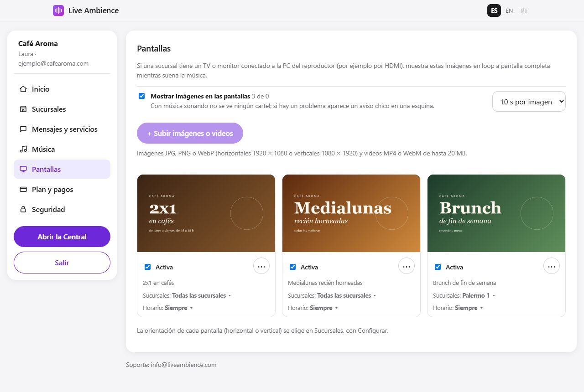This screenshot has height=392, width=584.
Task: Open the Brunch image thumbnail
Action: point(496,213)
